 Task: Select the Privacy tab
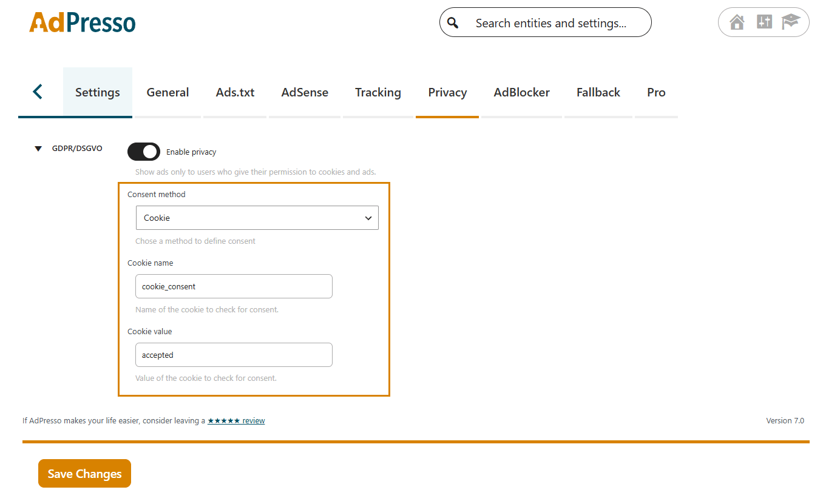coord(447,92)
